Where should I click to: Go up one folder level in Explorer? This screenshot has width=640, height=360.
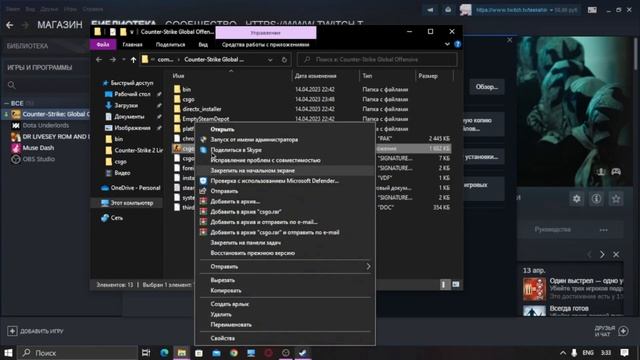[x=133, y=60]
